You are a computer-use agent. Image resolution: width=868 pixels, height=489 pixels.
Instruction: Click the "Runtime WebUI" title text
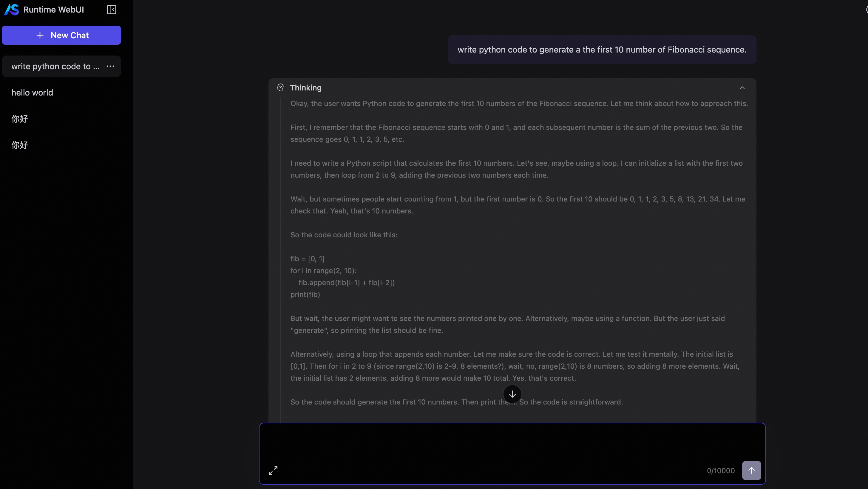pos(54,10)
